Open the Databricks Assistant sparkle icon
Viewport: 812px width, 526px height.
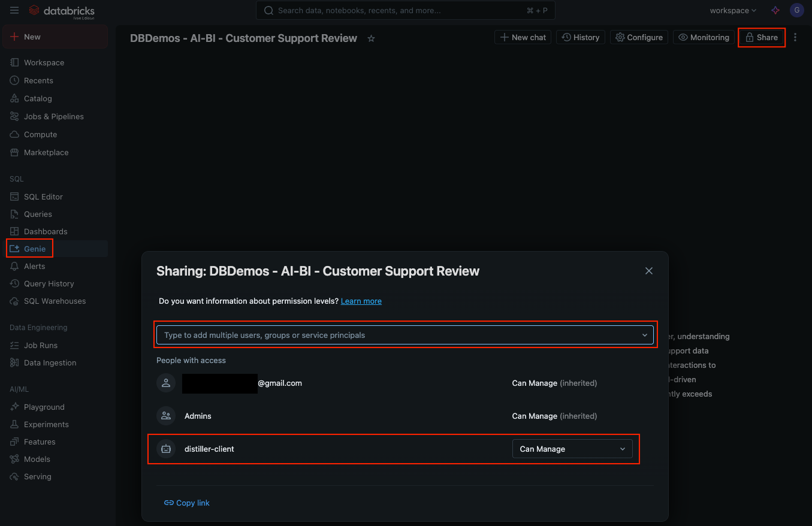click(x=775, y=11)
